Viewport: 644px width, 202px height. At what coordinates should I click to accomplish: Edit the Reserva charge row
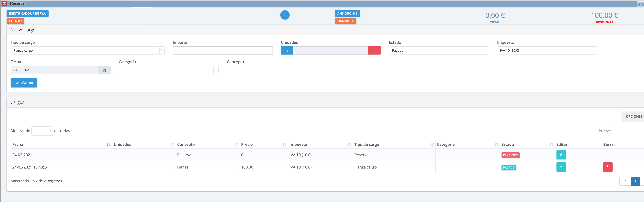561,155
